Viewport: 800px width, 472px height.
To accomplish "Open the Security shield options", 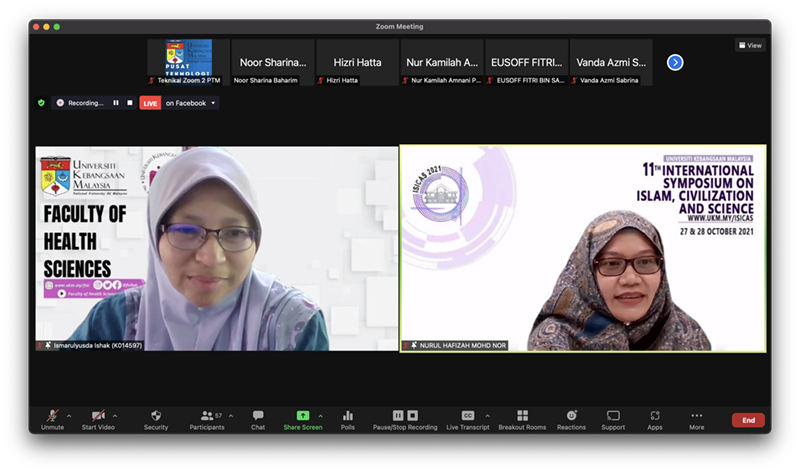I will (x=156, y=418).
